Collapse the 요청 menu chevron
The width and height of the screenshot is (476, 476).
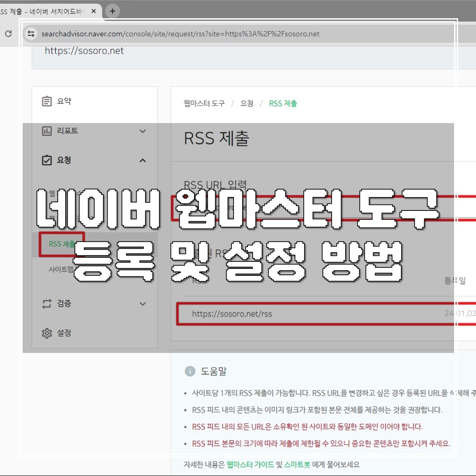[x=143, y=161]
